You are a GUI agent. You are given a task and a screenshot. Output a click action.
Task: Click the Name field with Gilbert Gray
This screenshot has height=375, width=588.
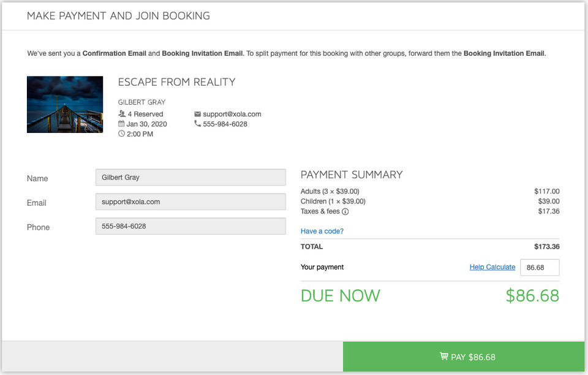(x=190, y=177)
